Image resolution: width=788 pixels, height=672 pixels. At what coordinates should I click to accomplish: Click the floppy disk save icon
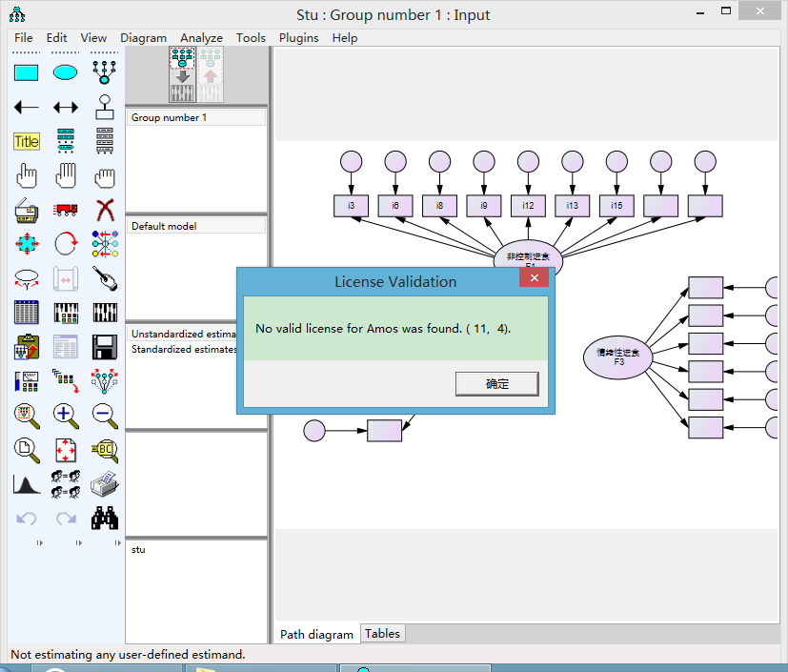[105, 346]
